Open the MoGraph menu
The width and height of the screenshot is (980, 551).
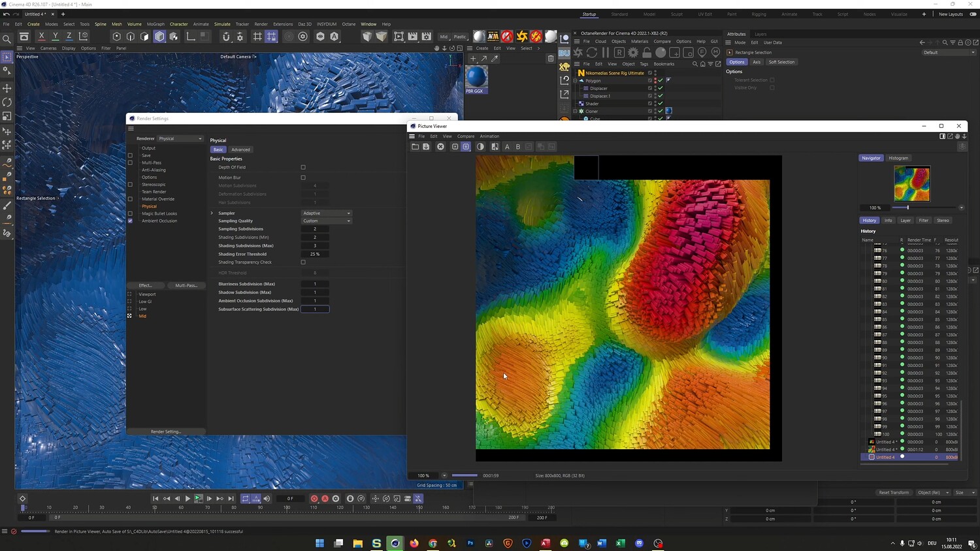(x=155, y=24)
